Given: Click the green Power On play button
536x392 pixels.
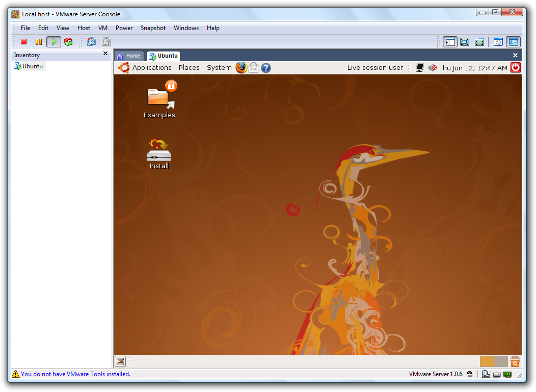Looking at the screenshot, I should (53, 42).
